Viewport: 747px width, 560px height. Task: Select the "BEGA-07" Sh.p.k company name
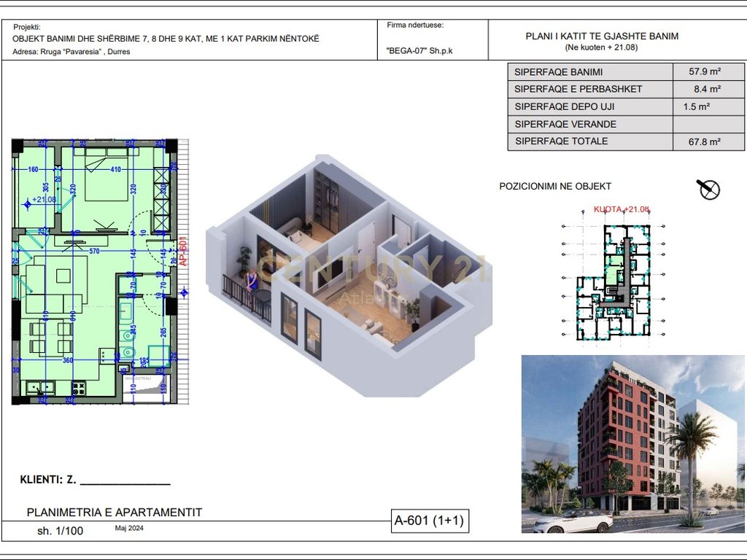(419, 52)
